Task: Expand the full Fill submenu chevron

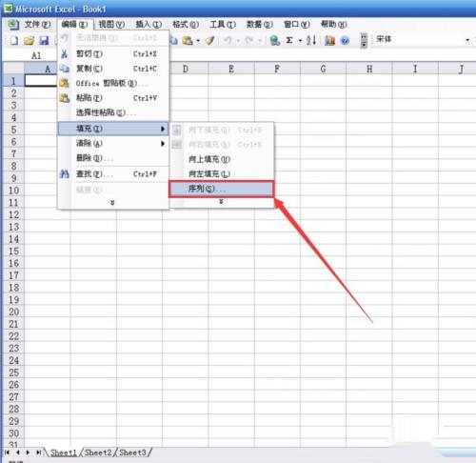Action: (221, 201)
